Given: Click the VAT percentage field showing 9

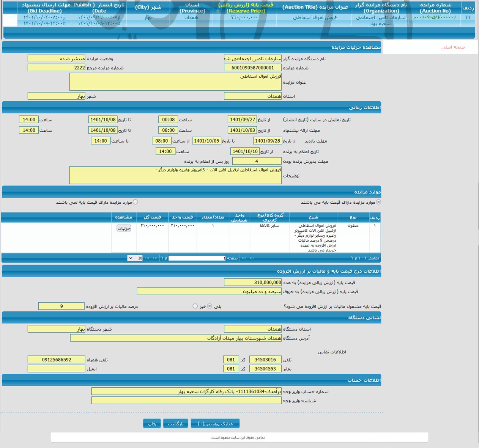Looking at the screenshot, I should point(61,306).
